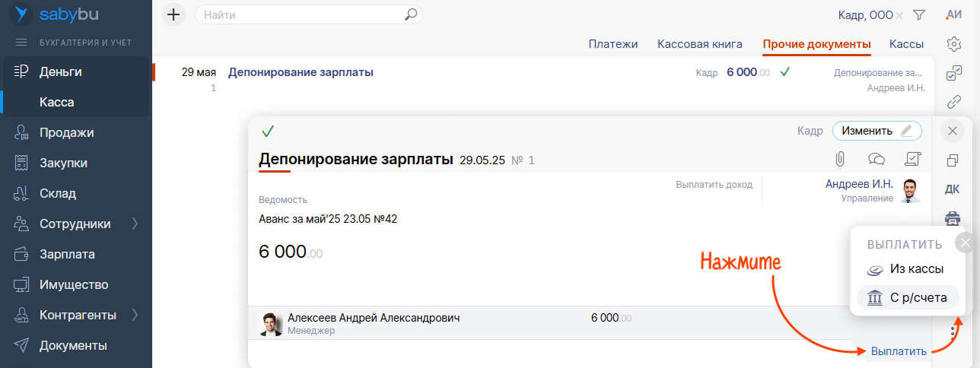
Task: Click the paperclip attachments icon
Action: (840, 159)
